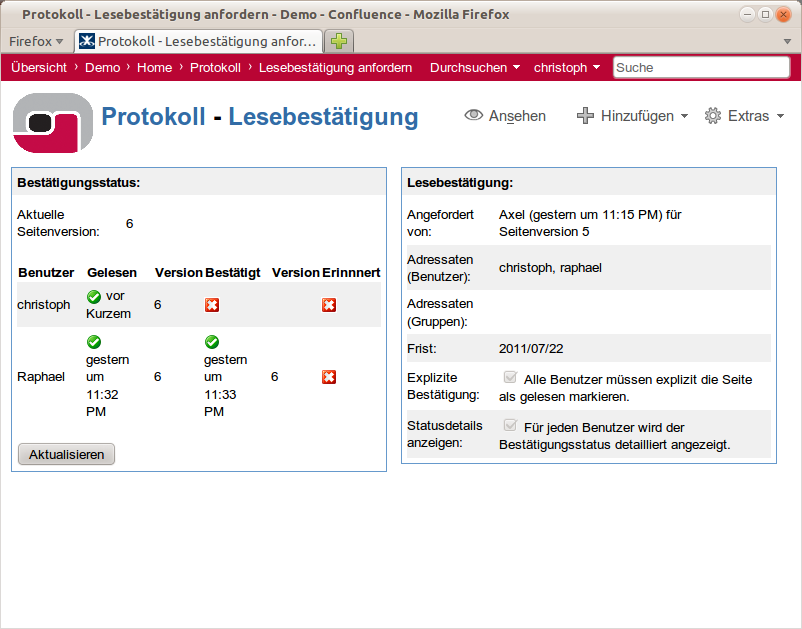Click Raphael's green Bestätigt checkmark icon

coord(212,343)
